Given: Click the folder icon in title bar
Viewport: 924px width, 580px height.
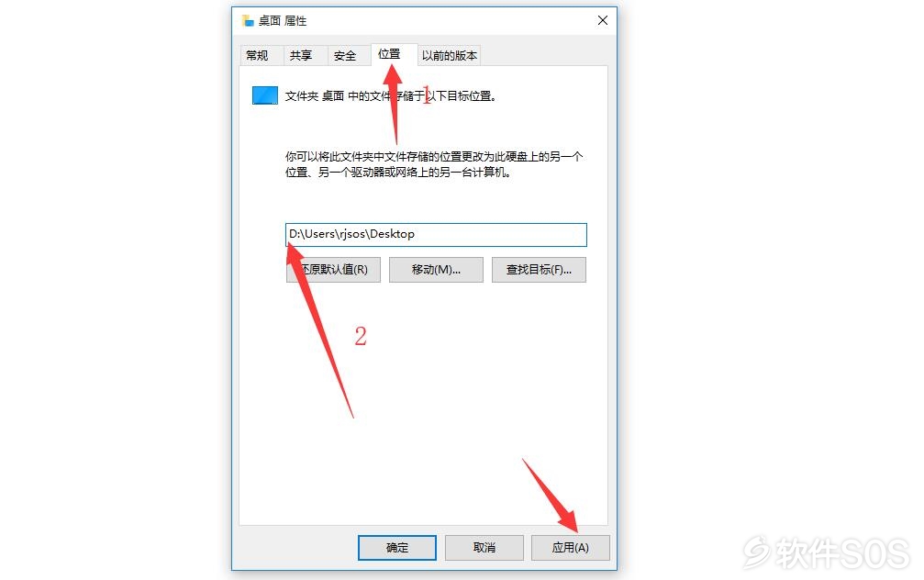Looking at the screenshot, I should [x=248, y=20].
